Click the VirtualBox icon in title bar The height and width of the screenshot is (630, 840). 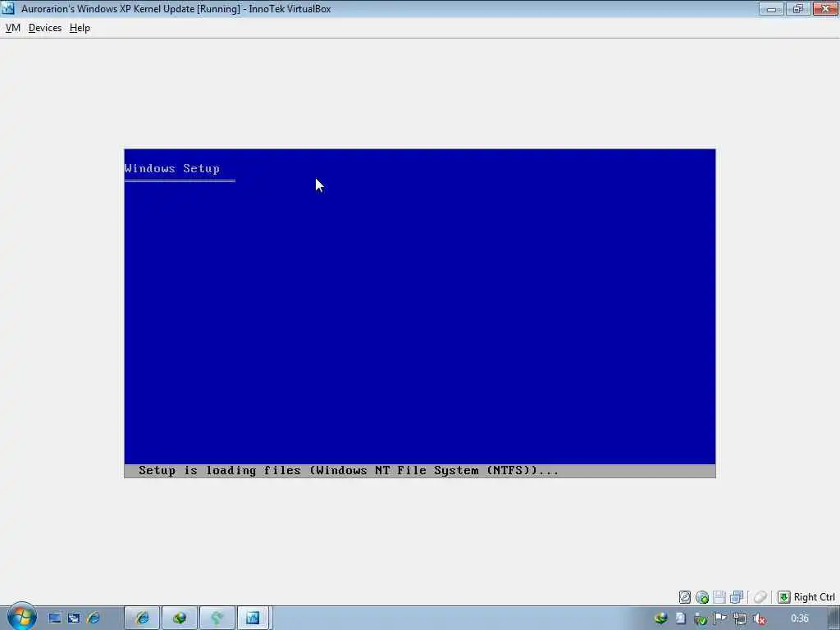click(8, 8)
